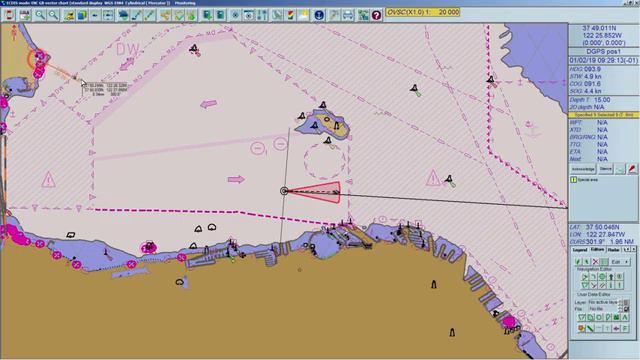Click the camera-like snapshot toolbar icon
Image resolution: width=640 pixels, height=360 pixels.
coord(249,16)
